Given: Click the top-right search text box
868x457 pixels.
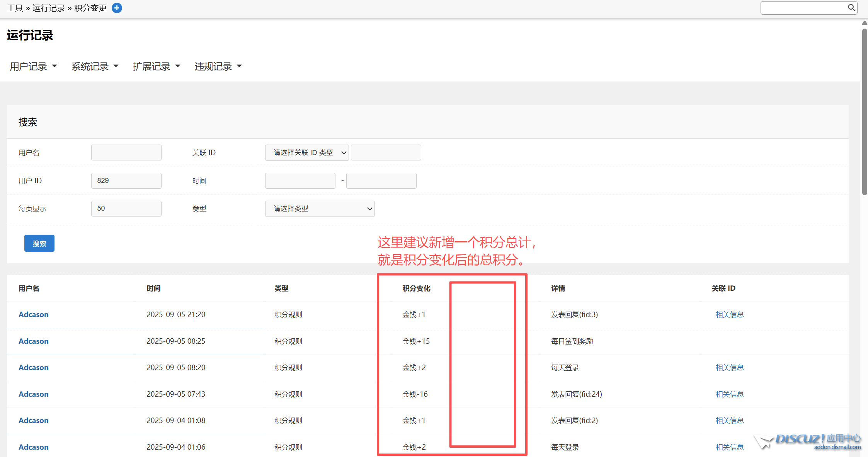Looking at the screenshot, I should 804,8.
